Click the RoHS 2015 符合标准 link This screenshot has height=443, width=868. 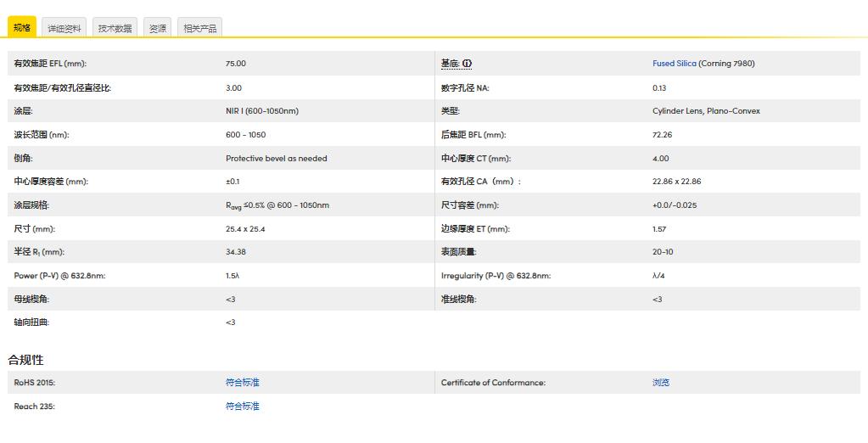point(243,383)
